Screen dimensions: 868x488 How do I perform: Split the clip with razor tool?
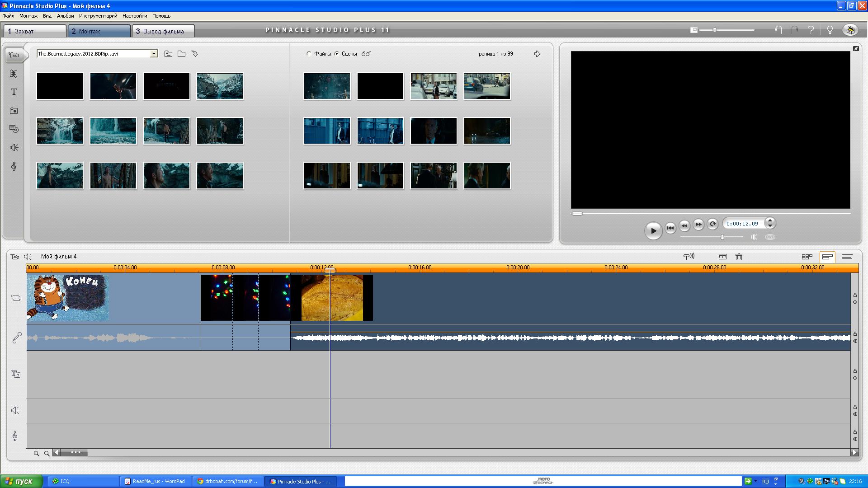click(722, 257)
